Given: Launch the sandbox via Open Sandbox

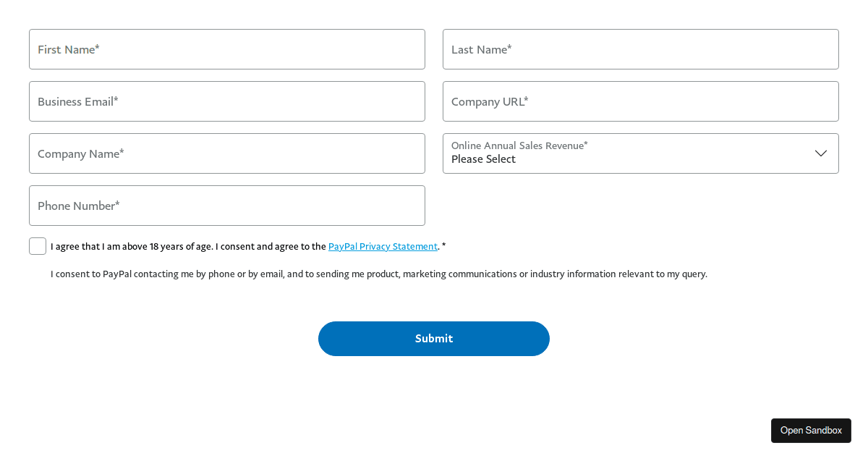Looking at the screenshot, I should (x=811, y=430).
